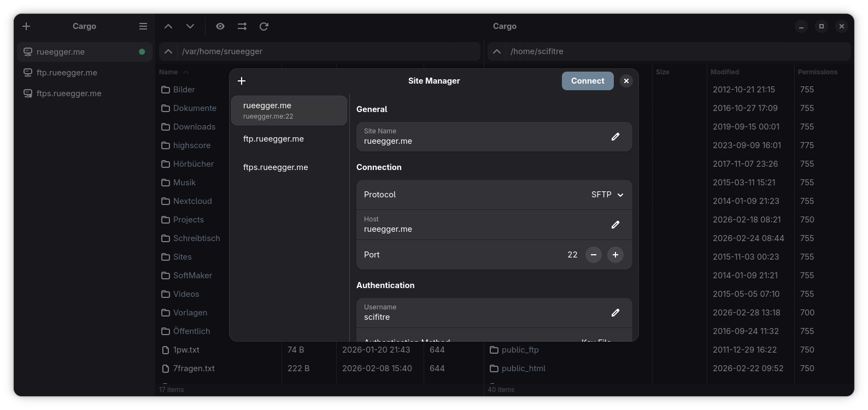Close the Site Manager dialog
This screenshot has width=868, height=410.
coord(626,81)
